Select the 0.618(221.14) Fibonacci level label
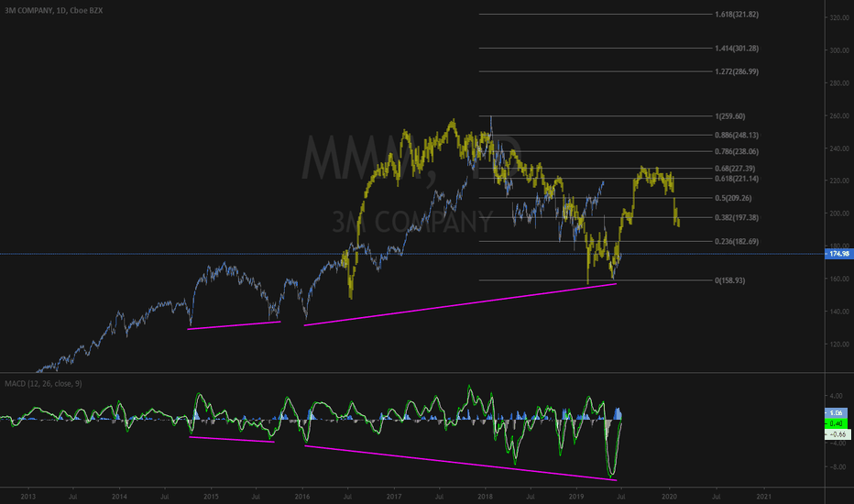Image resolution: width=854 pixels, height=504 pixels. [x=737, y=179]
